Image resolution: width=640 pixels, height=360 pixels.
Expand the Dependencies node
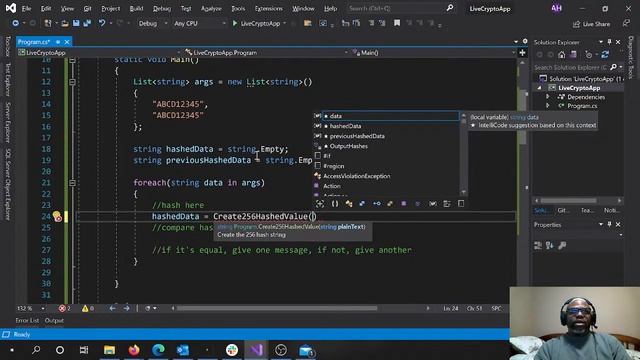point(548,97)
